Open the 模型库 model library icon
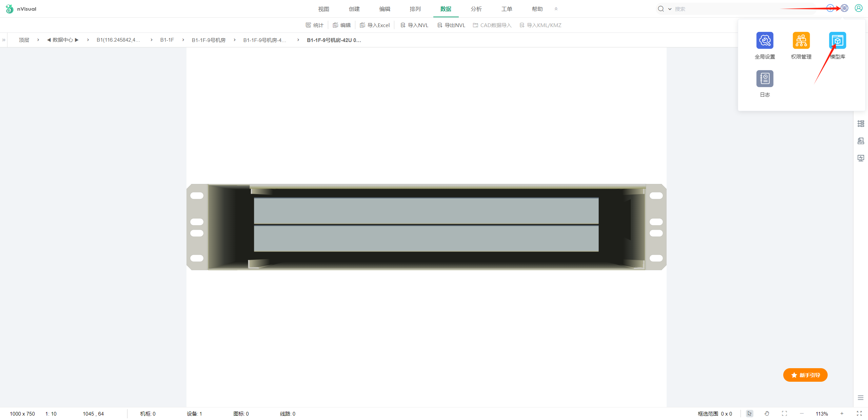 click(837, 41)
